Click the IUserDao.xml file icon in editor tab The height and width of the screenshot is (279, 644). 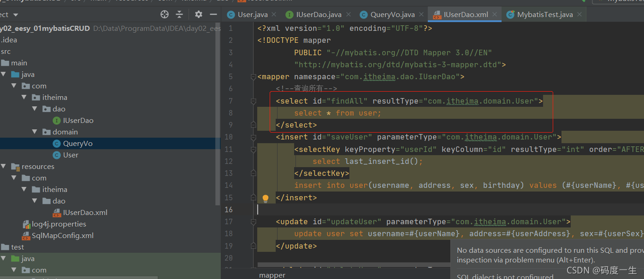click(436, 15)
